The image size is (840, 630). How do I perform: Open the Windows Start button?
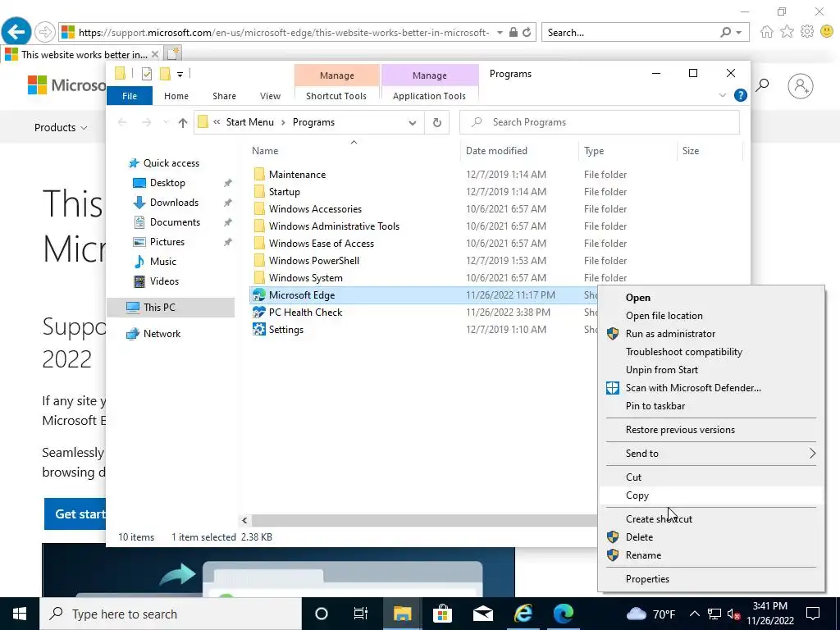(x=20, y=614)
